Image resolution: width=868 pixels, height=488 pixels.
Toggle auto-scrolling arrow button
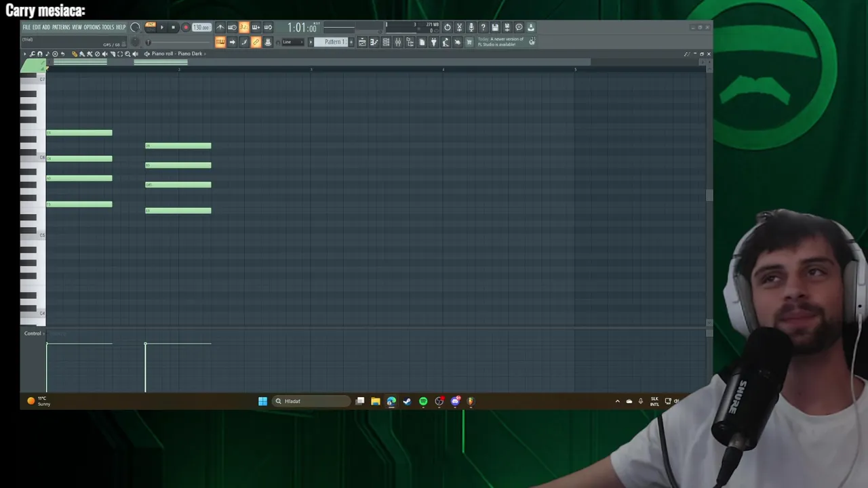point(232,42)
